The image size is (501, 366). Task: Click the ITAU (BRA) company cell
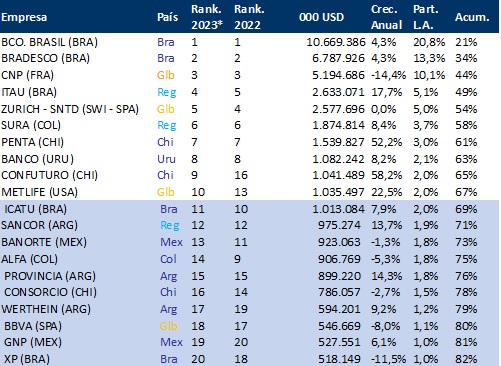tap(29, 92)
